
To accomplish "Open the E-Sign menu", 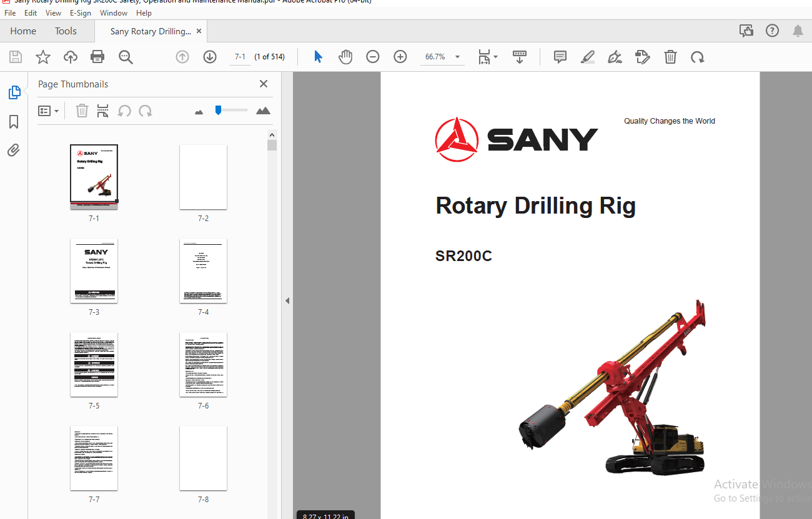I will tap(80, 12).
